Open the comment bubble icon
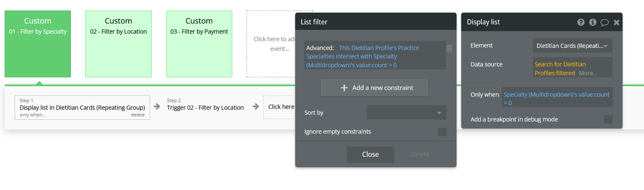Image resolution: width=644 pixels, height=190 pixels. (604, 23)
